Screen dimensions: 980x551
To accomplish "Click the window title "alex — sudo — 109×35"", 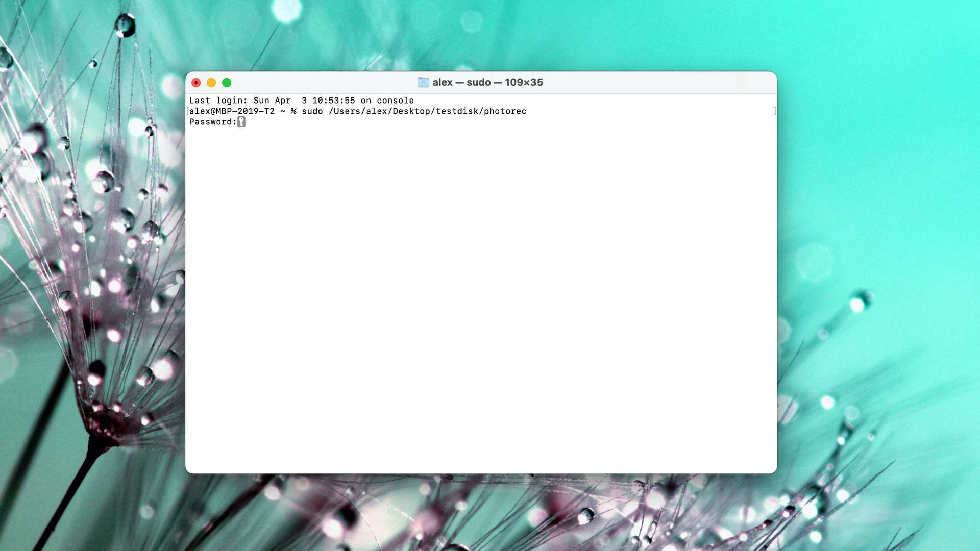I will 487,82.
